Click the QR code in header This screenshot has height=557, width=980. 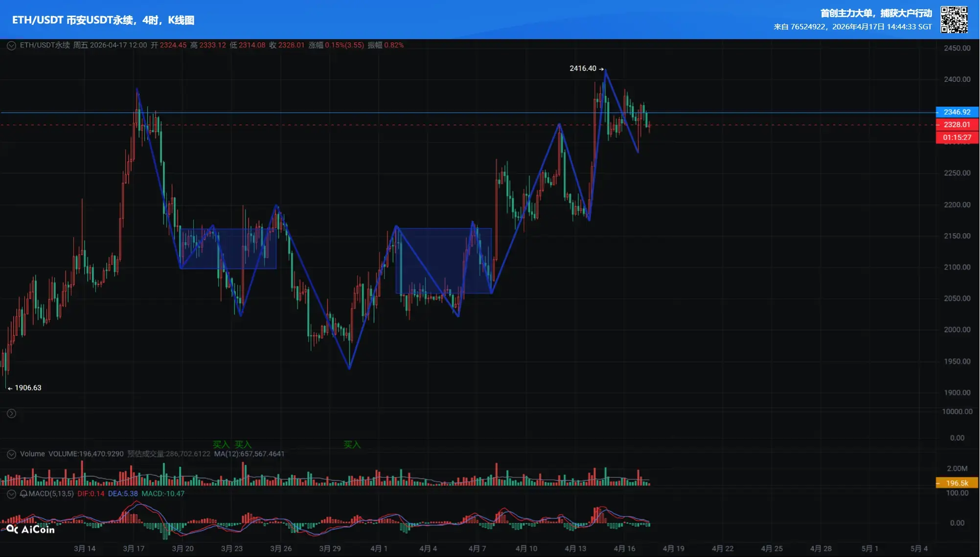point(954,20)
